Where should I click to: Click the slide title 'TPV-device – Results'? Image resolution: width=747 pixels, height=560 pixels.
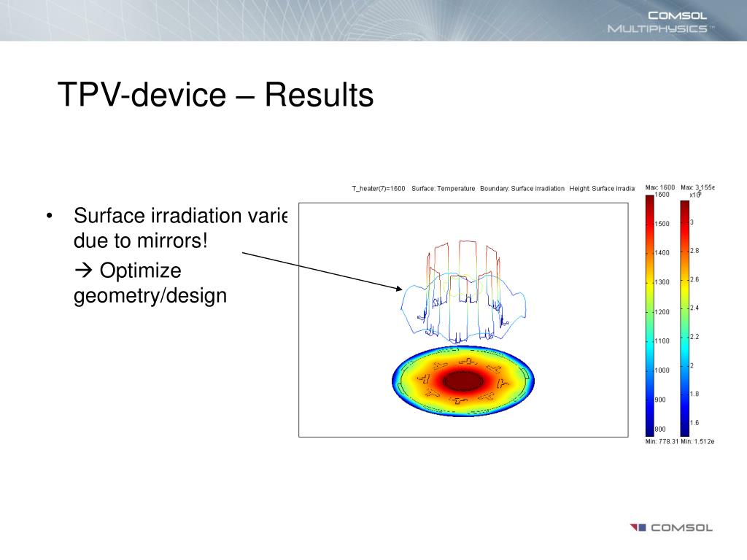pos(215,94)
